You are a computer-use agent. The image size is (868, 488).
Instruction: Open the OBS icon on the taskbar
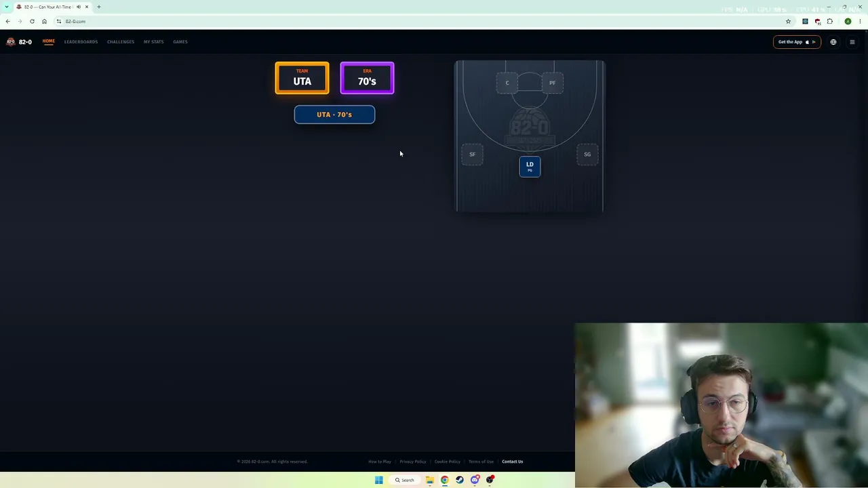(490, 480)
